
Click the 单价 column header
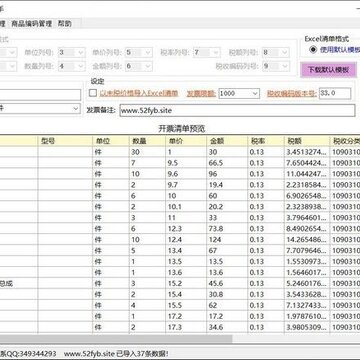click(186, 141)
